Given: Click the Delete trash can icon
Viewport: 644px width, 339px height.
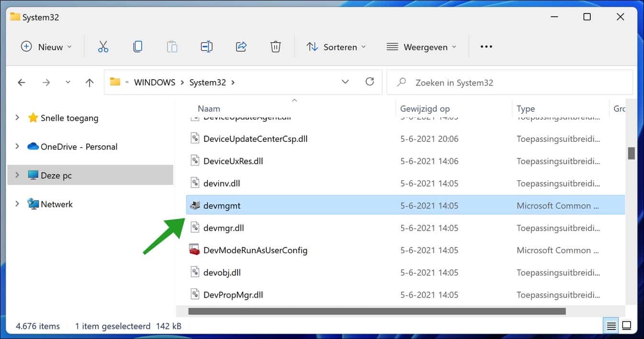Looking at the screenshot, I should [275, 47].
